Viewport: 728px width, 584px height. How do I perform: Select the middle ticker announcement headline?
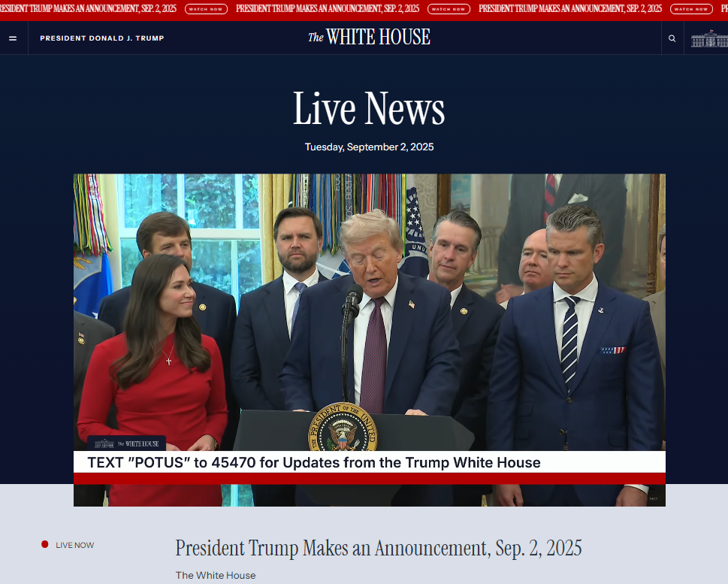(x=328, y=9)
